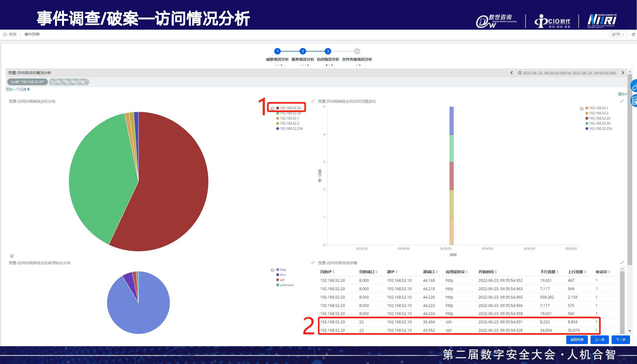Toggle http in protocol legend
Image resolution: width=637 pixels, height=364 pixels.
pyautogui.click(x=281, y=269)
